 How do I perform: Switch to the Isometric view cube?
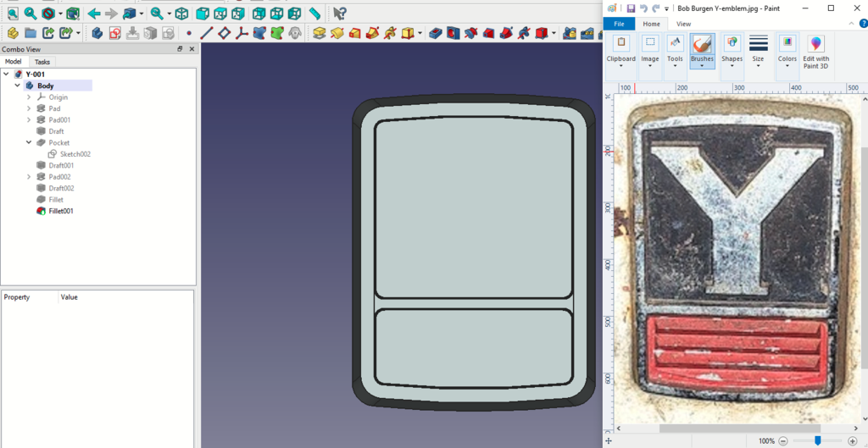pos(181,14)
